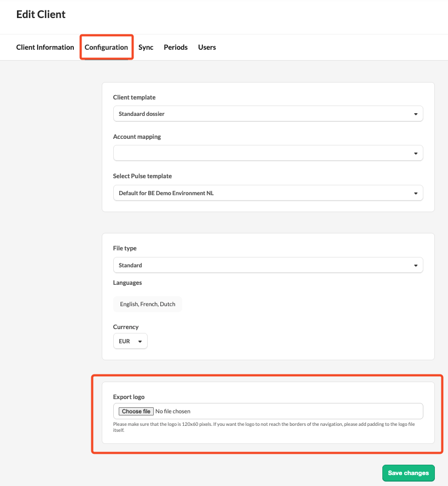
Task: Click the Choose file button
Action: [x=136, y=411]
